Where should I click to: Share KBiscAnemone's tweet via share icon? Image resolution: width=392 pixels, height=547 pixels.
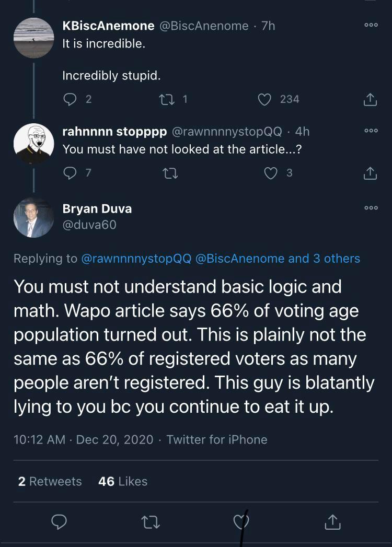[370, 99]
